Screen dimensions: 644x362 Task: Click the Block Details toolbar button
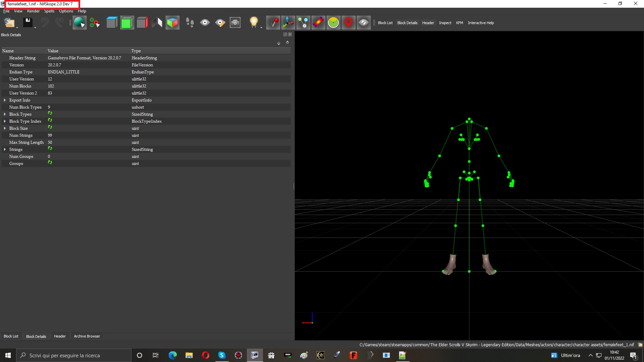[407, 23]
